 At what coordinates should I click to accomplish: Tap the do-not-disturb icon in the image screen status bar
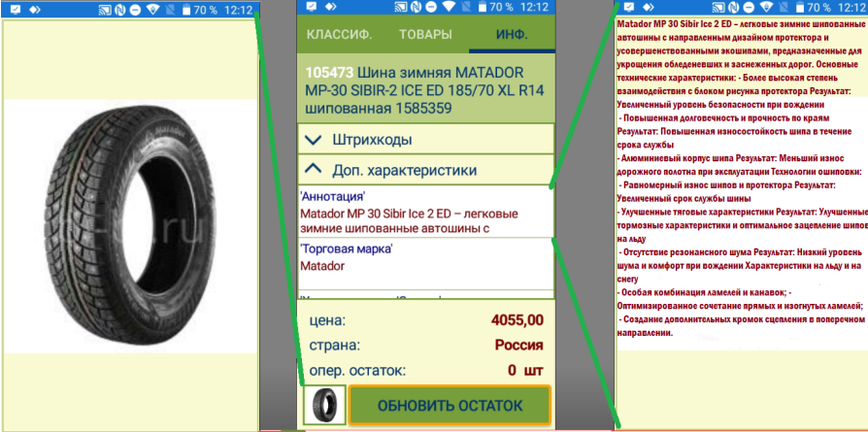(x=135, y=10)
